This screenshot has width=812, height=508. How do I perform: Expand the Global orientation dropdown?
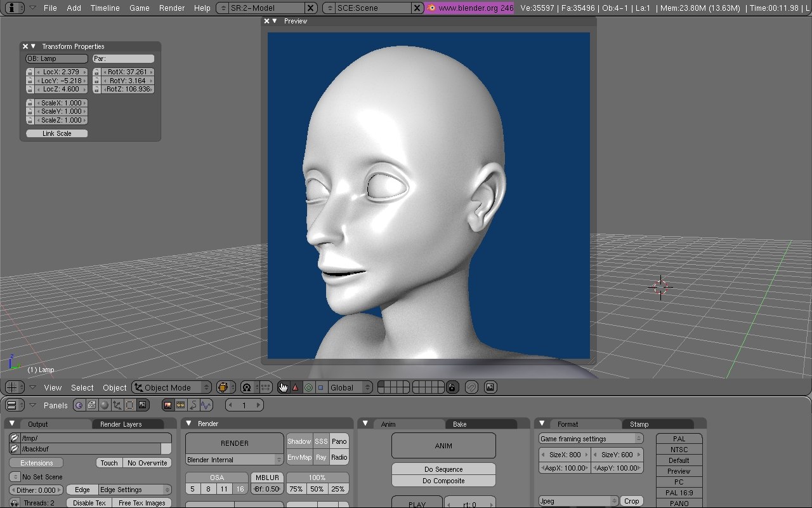click(x=350, y=387)
